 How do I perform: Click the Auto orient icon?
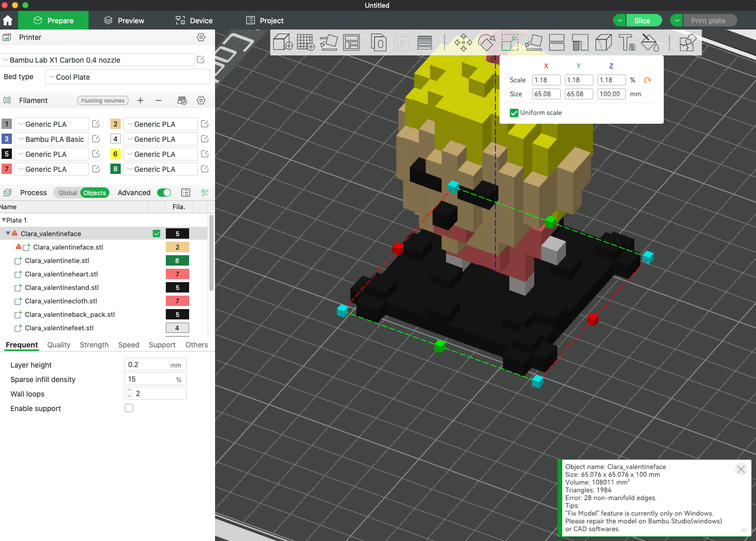[x=329, y=42]
